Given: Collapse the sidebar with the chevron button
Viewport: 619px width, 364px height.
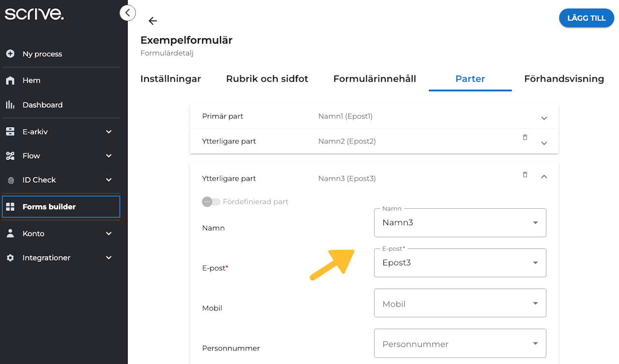Looking at the screenshot, I should click(x=127, y=13).
